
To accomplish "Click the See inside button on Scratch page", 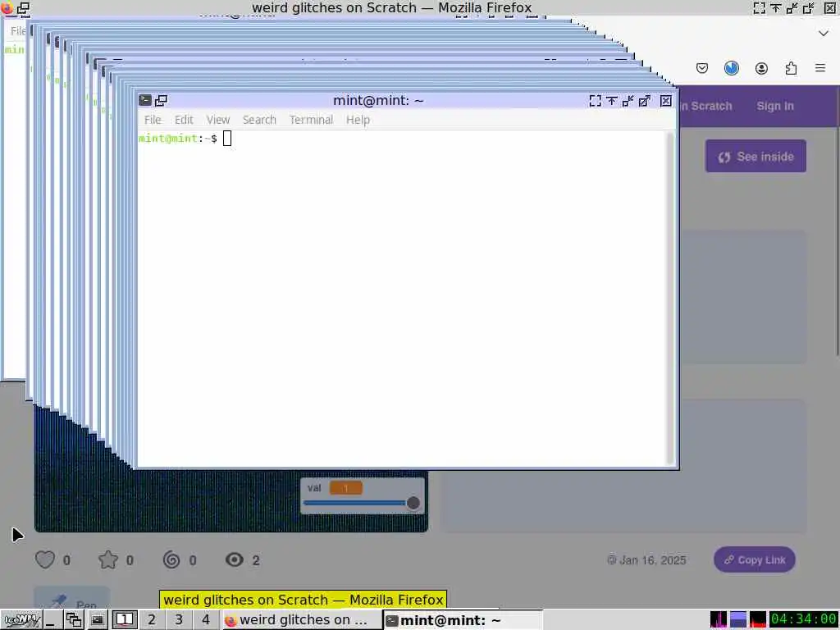I will [x=756, y=157].
